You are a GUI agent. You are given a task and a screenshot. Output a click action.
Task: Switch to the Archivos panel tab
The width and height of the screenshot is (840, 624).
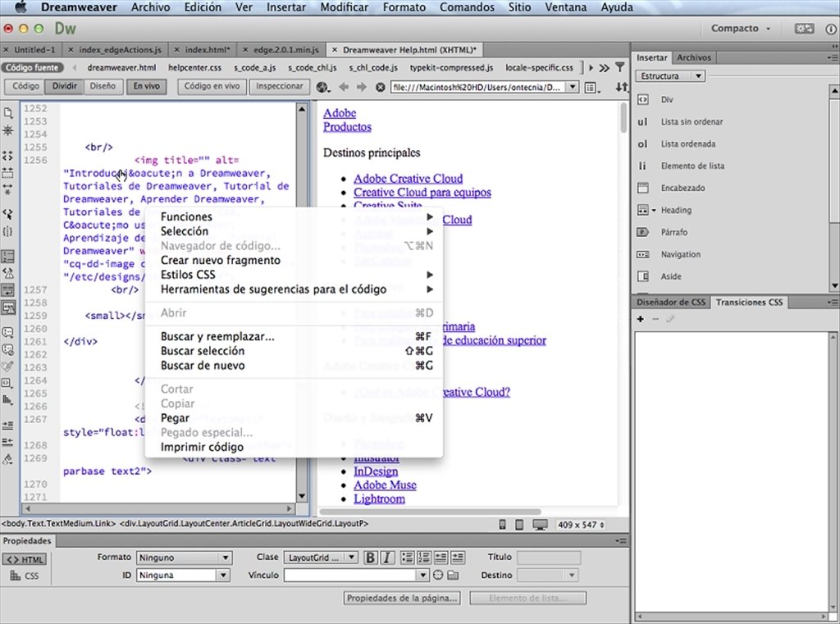pyautogui.click(x=693, y=57)
